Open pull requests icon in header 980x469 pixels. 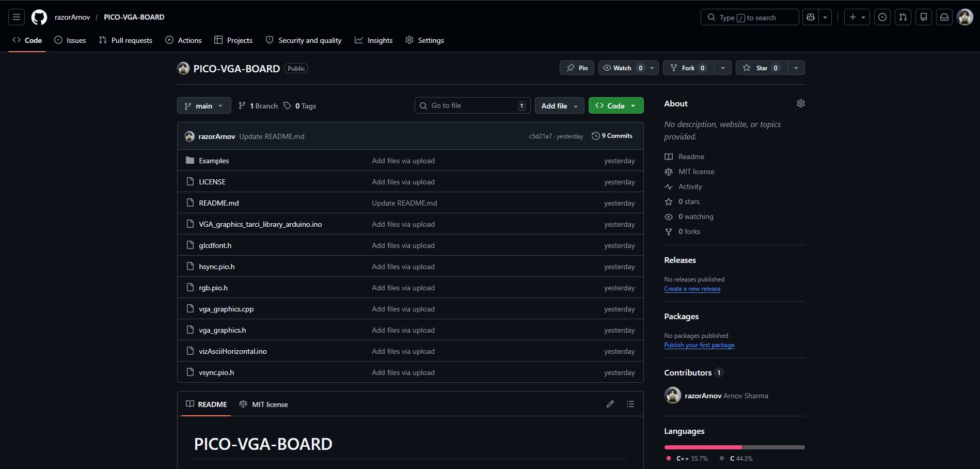coord(903,17)
